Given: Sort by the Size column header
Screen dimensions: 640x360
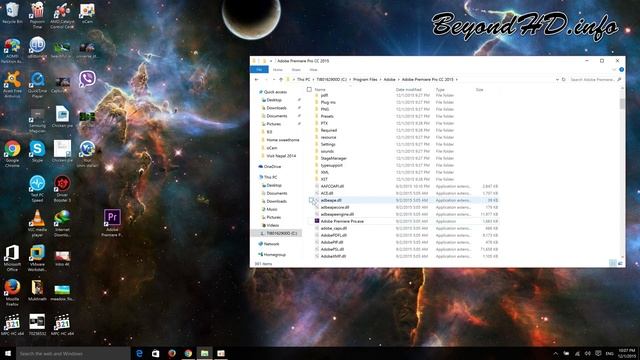Looking at the screenshot, I should point(480,89).
